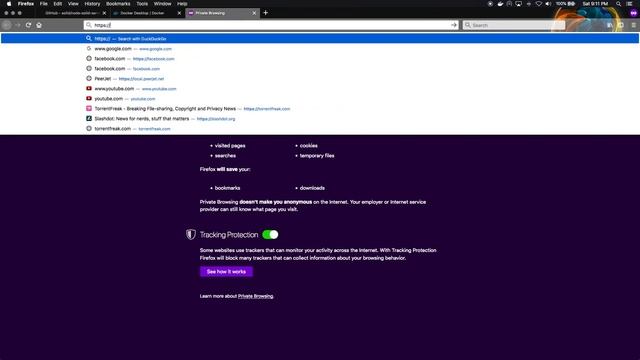
Task: Close the GitHub tab
Action: click(x=104, y=13)
